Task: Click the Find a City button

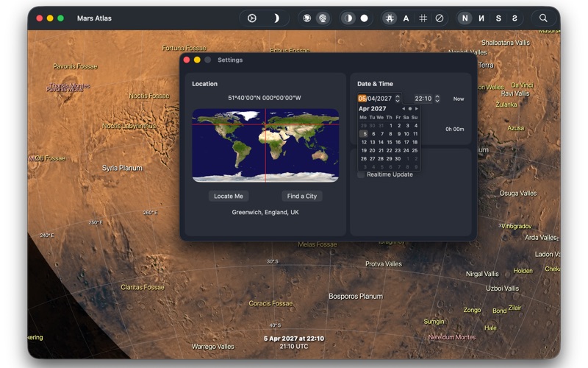Action: coord(302,196)
